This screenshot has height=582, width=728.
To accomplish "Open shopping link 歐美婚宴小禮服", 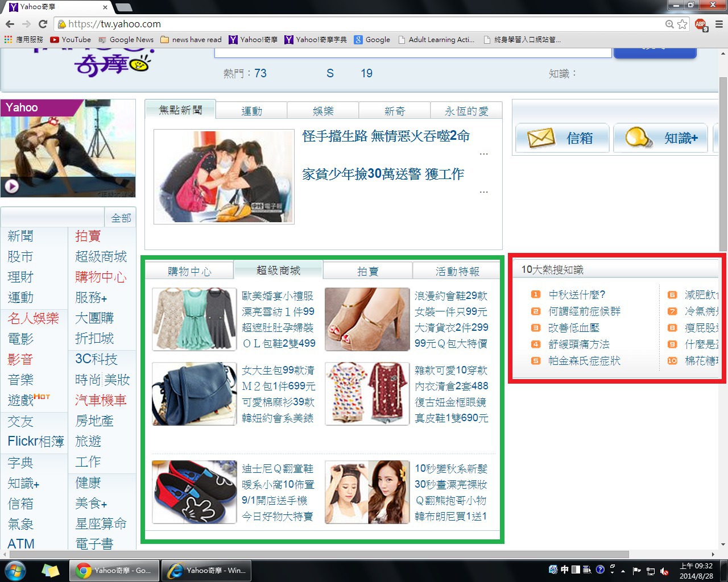I will [x=278, y=296].
